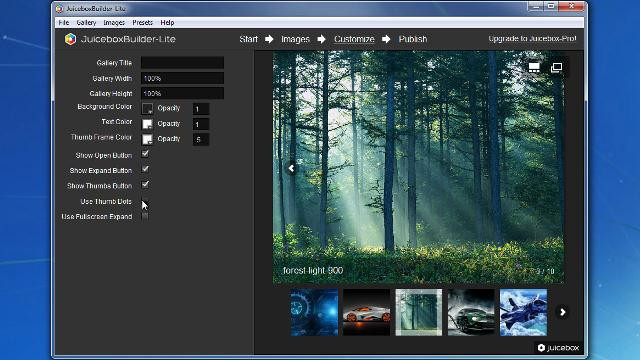Open the Background Color swatch
Image resolution: width=640 pixels, height=360 pixels.
pyautogui.click(x=147, y=109)
